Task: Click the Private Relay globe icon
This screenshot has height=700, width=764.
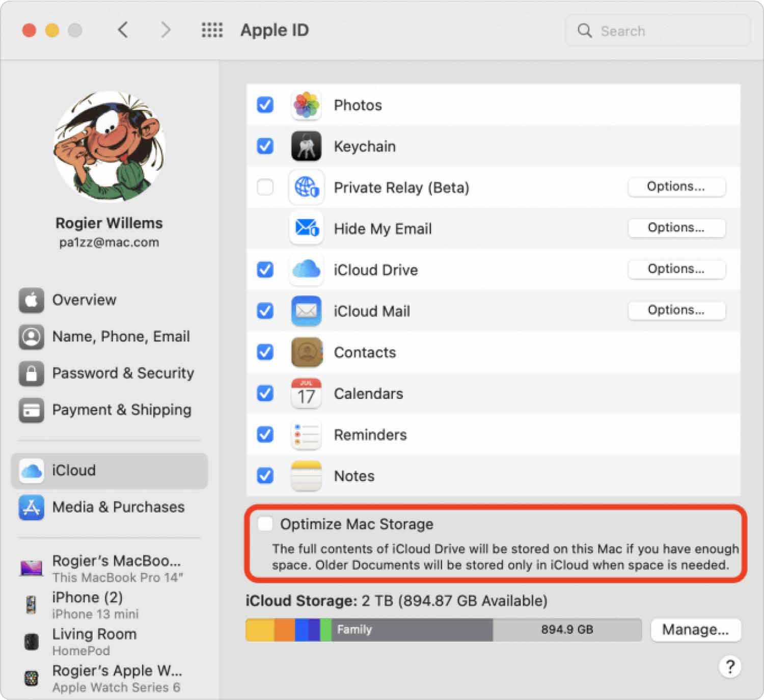Action: [306, 187]
